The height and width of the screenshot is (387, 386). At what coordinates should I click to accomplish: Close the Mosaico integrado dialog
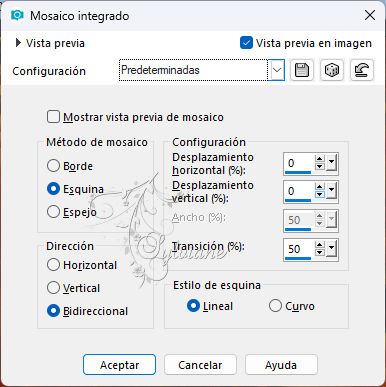(x=370, y=15)
